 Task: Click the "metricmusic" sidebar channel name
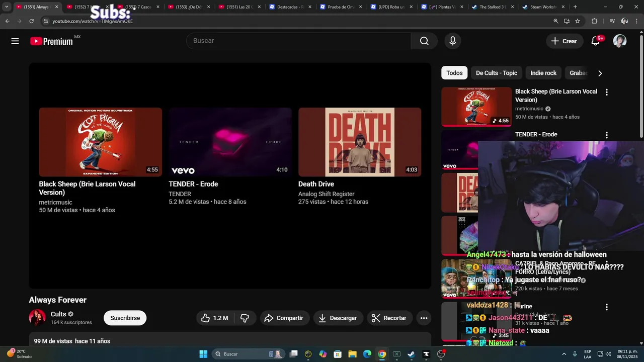click(529, 109)
